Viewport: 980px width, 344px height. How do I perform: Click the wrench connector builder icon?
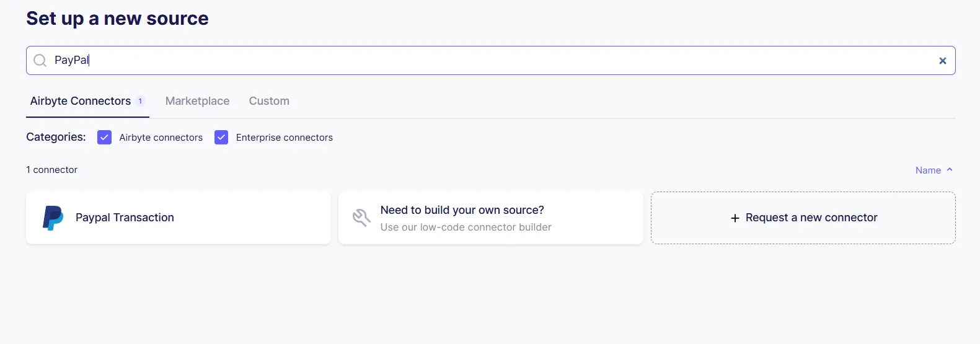point(361,218)
